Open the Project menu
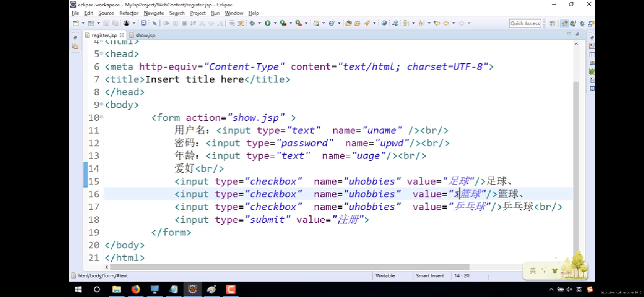The image size is (644, 297). (198, 13)
